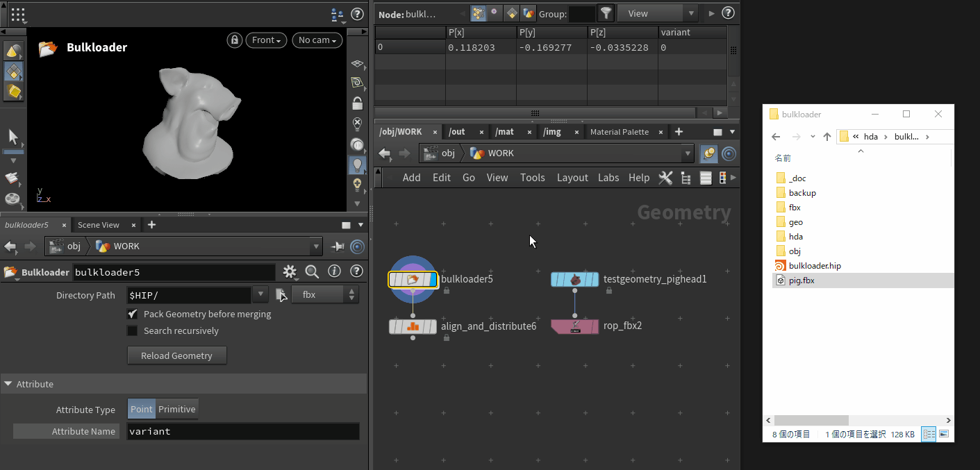Open the View dropdown in geometry spreadsheet
Image resolution: width=980 pixels, height=470 pixels.
(658, 13)
